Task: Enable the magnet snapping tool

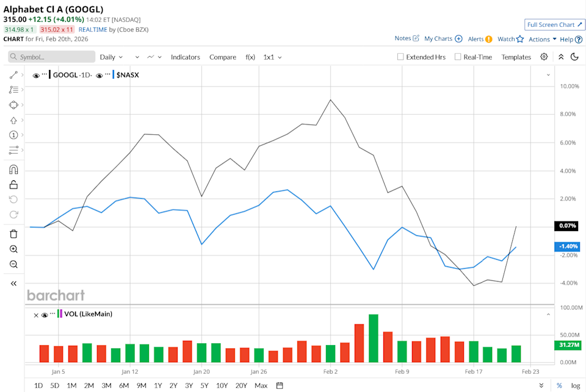Action: click(13, 169)
